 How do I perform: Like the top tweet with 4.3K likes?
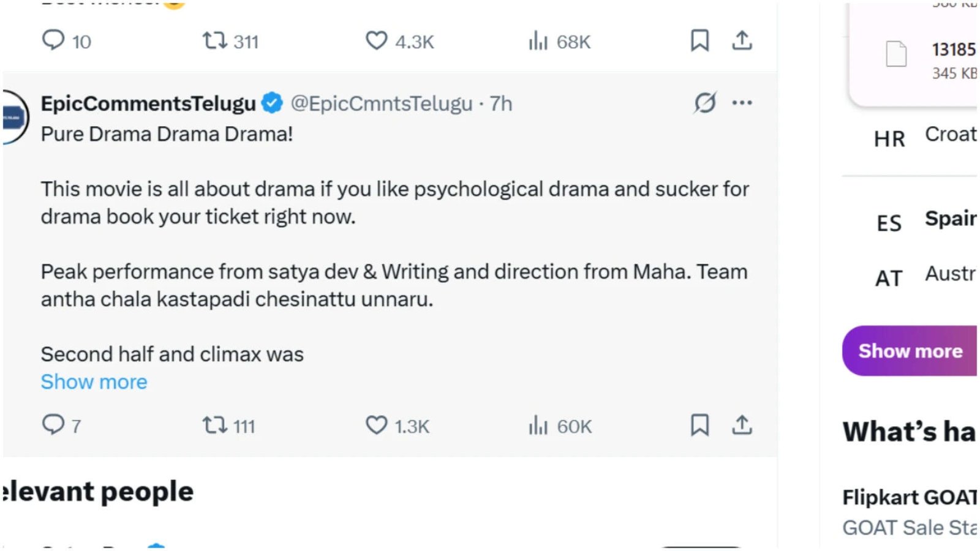[x=399, y=41]
